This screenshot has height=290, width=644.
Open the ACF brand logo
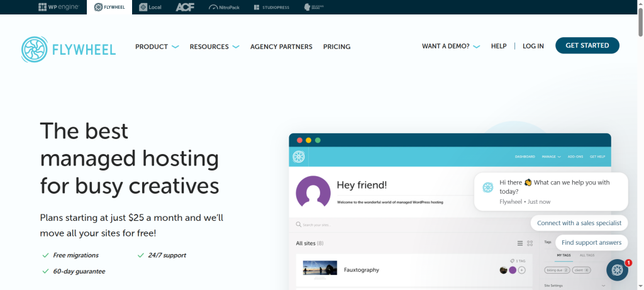click(x=185, y=7)
